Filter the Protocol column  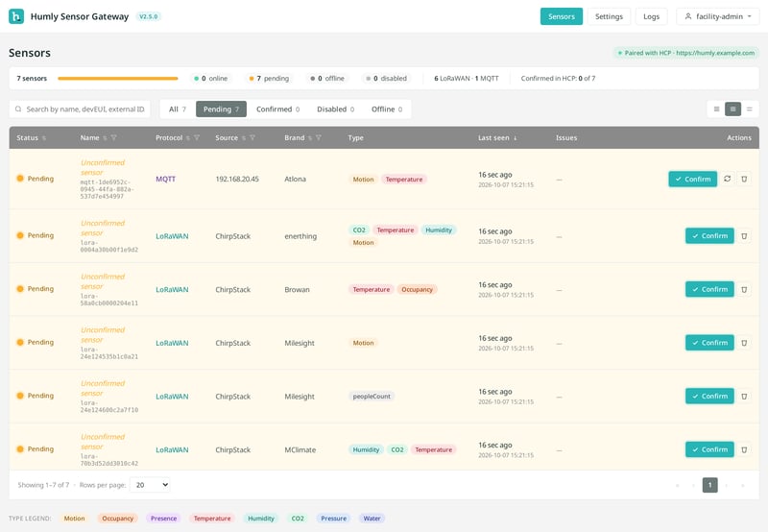[197, 137]
